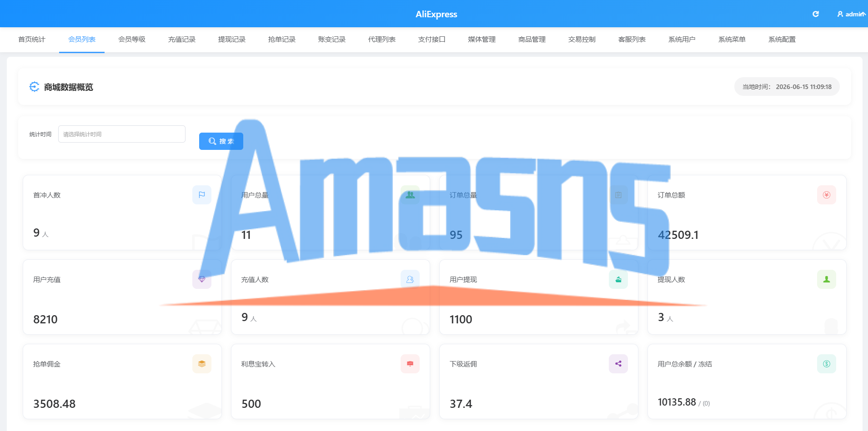
Task: Open the 充值记录 menu tab
Action: click(182, 40)
